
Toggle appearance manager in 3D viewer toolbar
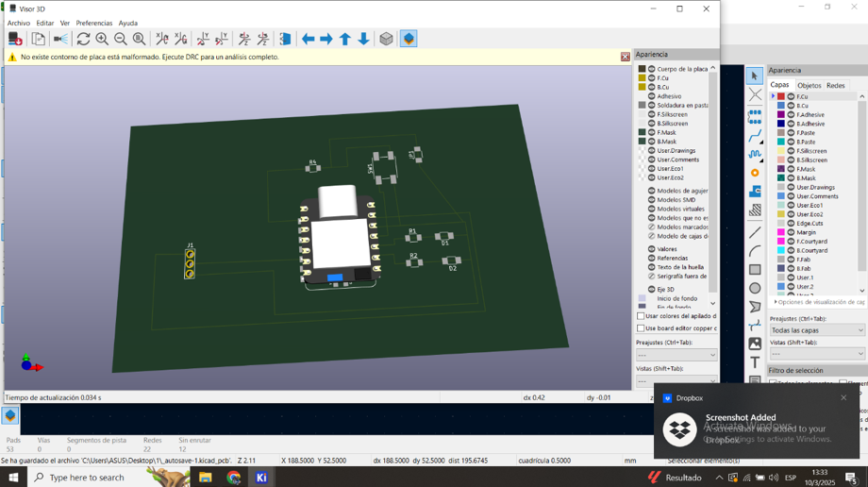point(409,39)
